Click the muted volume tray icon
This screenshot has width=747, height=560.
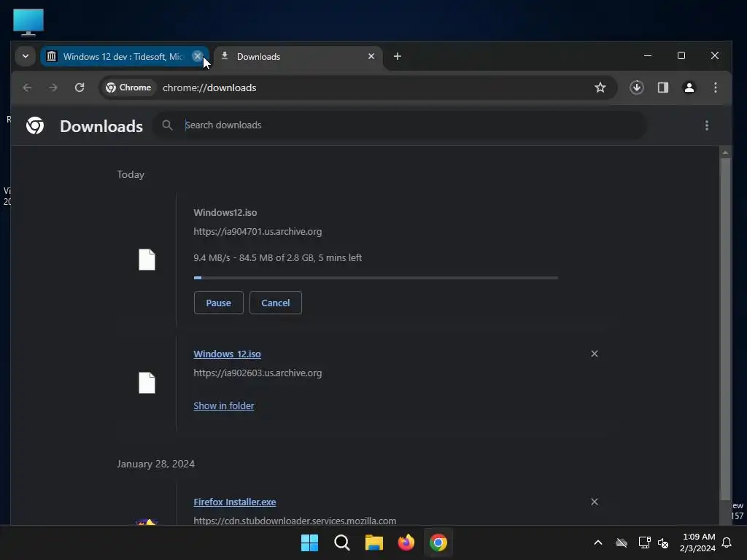coord(663,542)
